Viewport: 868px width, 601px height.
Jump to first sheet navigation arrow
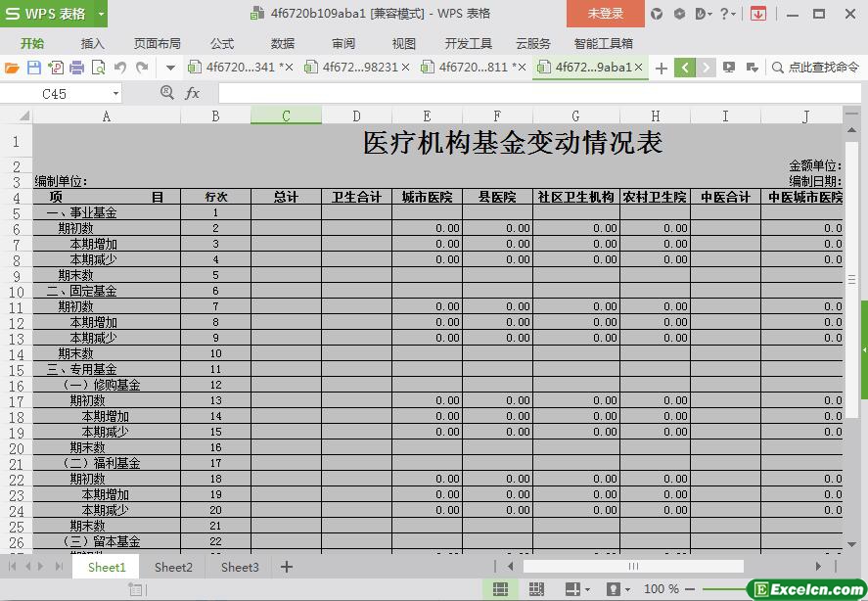tap(12, 566)
